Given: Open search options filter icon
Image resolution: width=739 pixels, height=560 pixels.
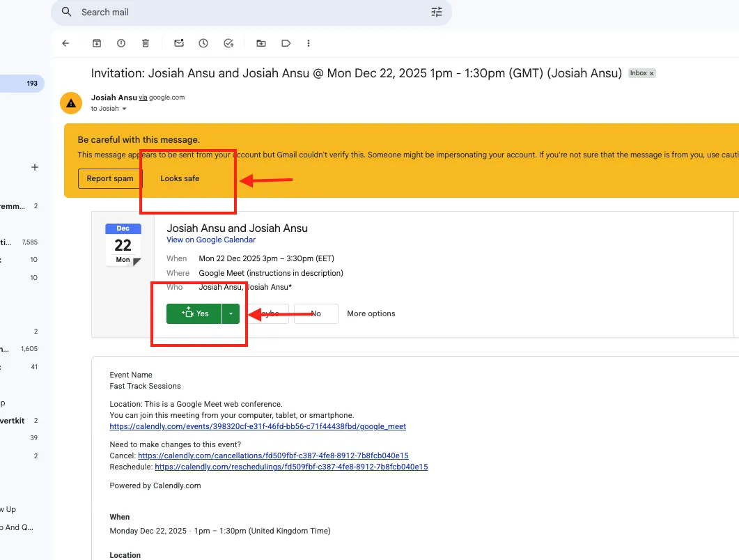Looking at the screenshot, I should pos(437,13).
